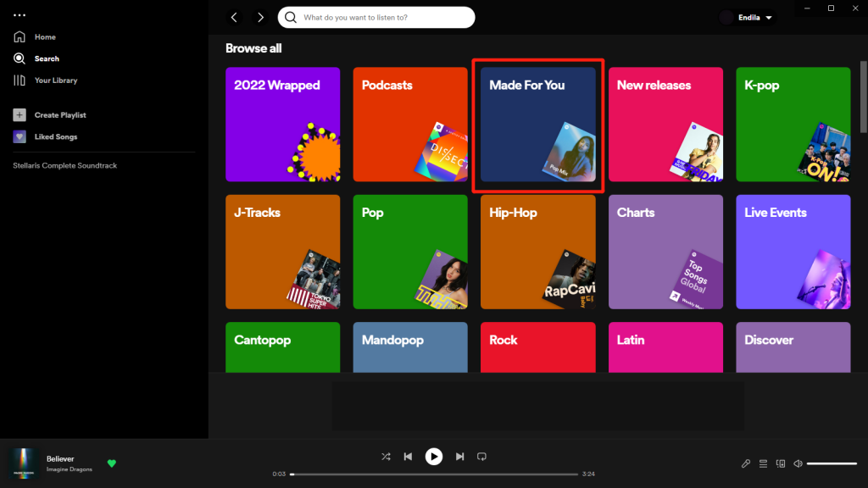The image size is (868, 488).
Task: Click the Endila profile avatar
Action: point(726,18)
